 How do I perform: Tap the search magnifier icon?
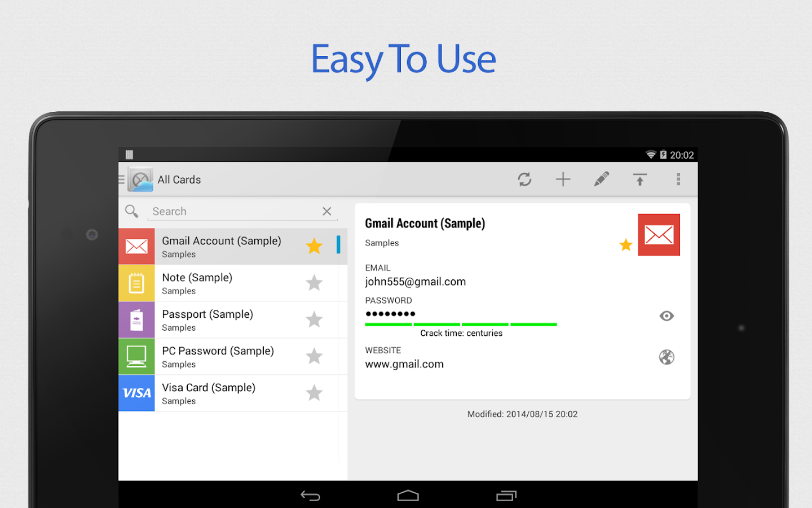tap(132, 211)
